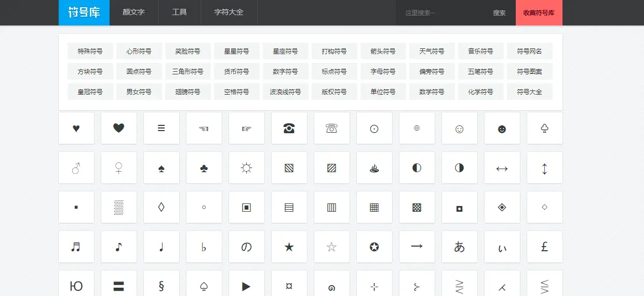644x296 pixels.
Task: Choose the black smiley face ☻ symbol
Action: point(502,128)
